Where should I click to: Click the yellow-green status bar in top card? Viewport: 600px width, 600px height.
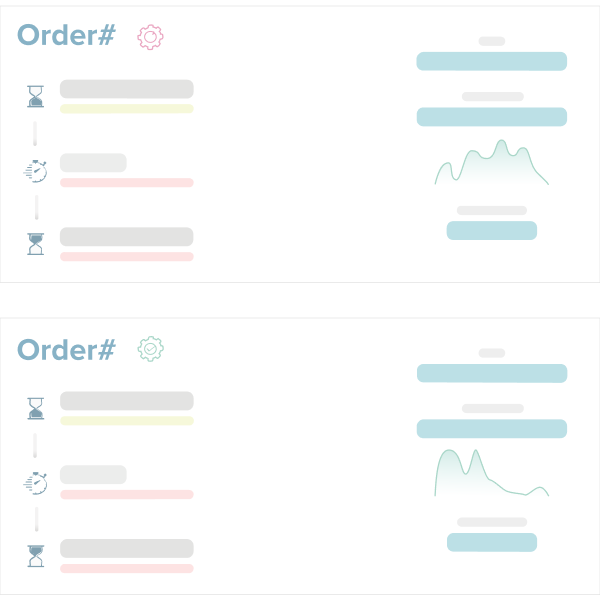point(126,109)
